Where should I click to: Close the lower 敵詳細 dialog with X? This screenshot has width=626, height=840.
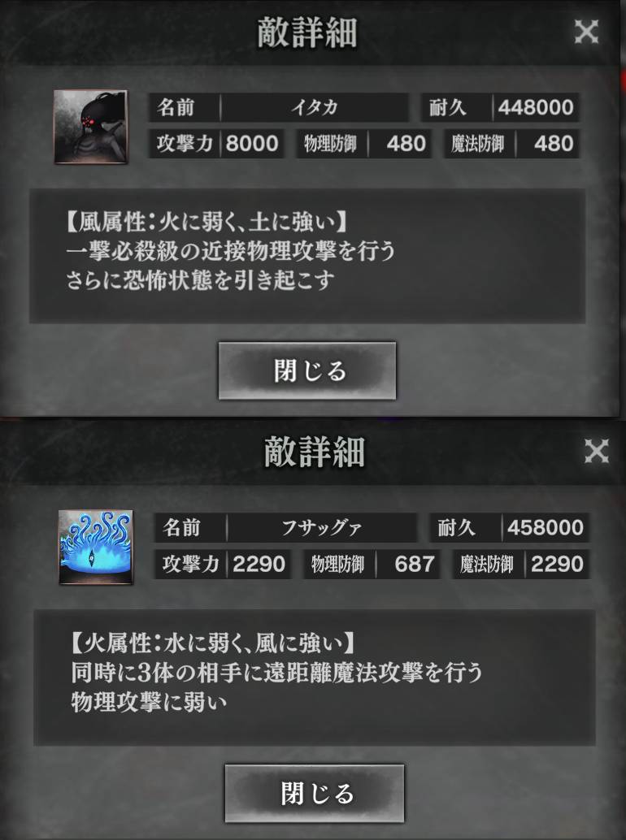pos(596,451)
